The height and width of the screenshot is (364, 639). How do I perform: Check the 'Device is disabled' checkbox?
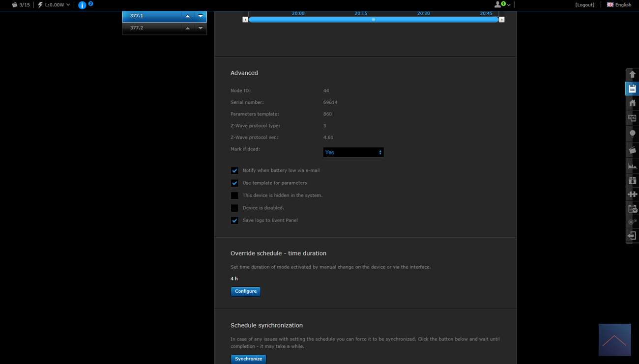(234, 208)
